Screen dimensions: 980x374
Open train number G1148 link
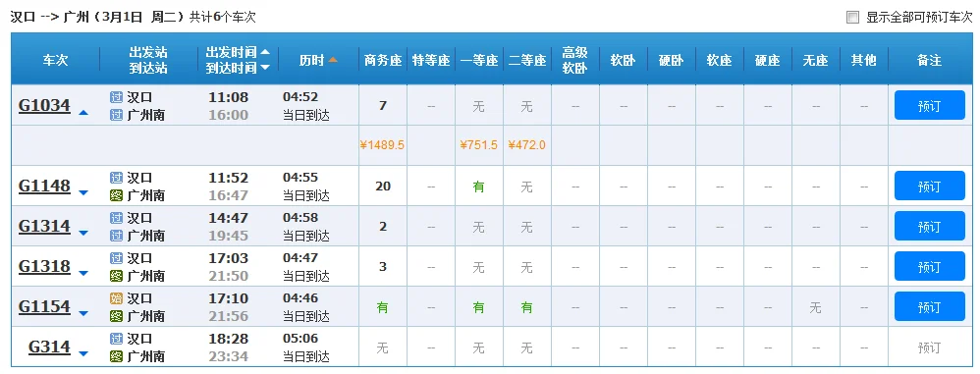pyautogui.click(x=44, y=187)
